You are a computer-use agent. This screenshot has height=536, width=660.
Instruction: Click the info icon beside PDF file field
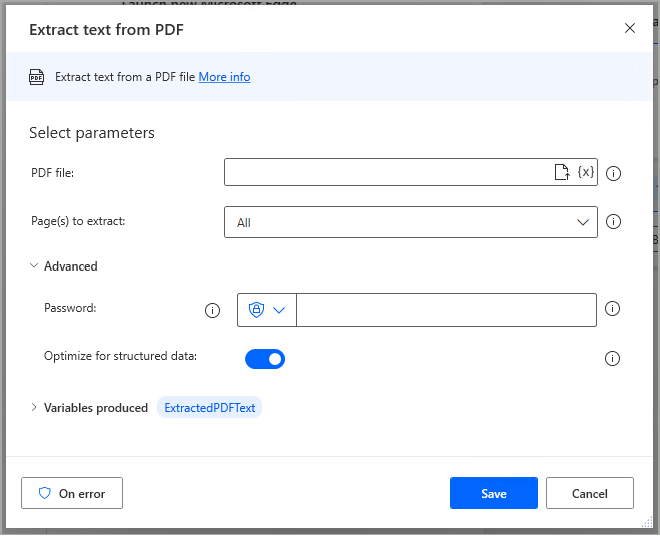pos(614,173)
